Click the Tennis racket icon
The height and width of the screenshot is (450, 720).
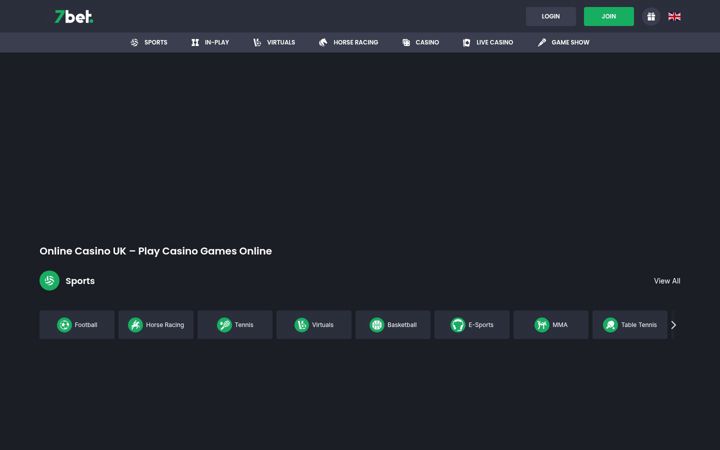pyautogui.click(x=224, y=325)
